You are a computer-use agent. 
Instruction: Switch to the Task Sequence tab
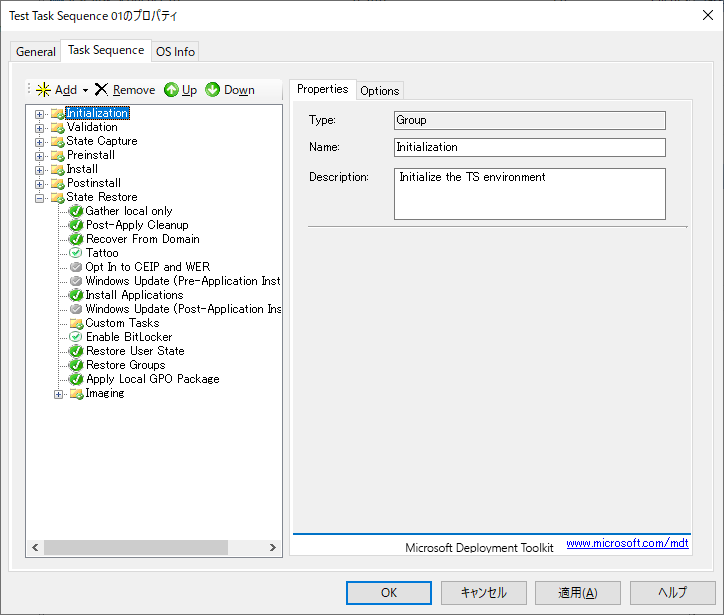click(x=106, y=50)
